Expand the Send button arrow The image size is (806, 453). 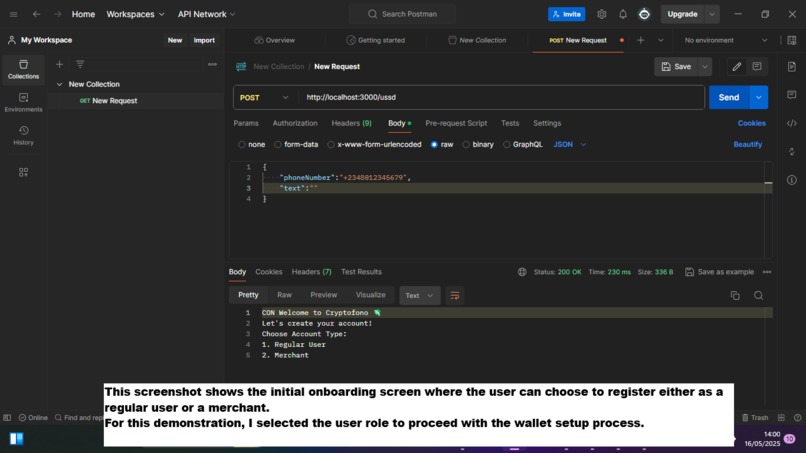point(759,98)
